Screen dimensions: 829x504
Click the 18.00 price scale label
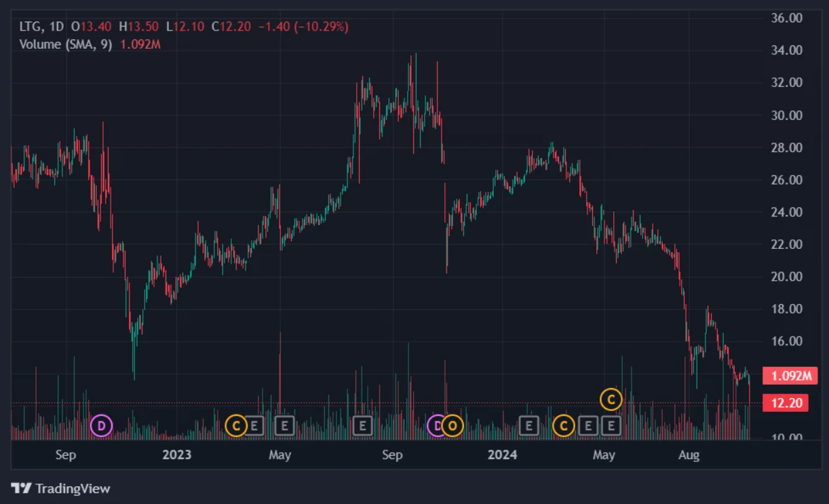click(788, 309)
